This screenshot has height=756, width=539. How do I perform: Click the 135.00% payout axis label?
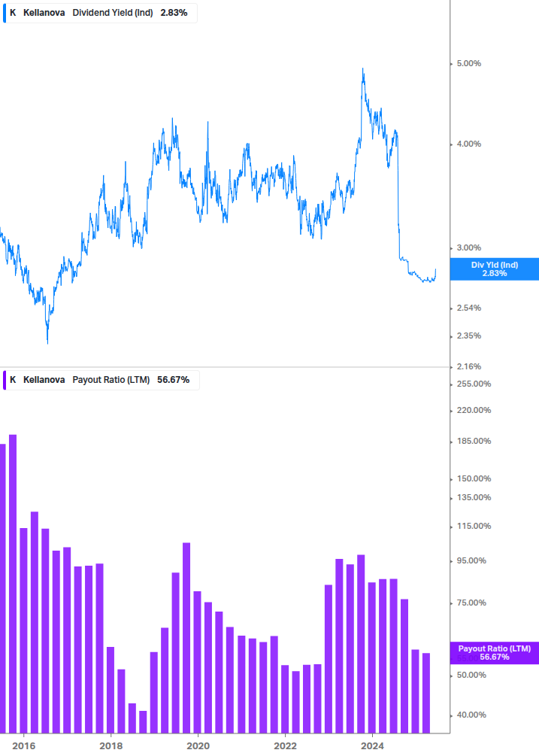474,497
